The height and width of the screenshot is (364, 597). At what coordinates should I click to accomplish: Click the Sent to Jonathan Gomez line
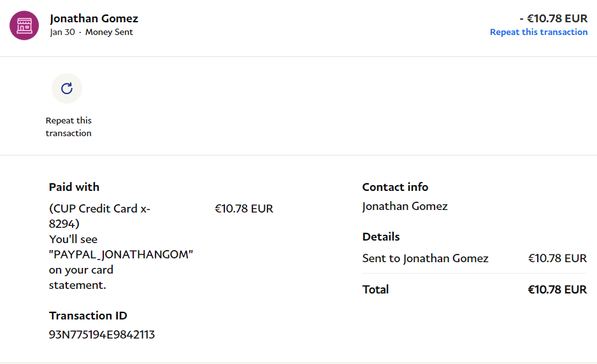(x=425, y=258)
